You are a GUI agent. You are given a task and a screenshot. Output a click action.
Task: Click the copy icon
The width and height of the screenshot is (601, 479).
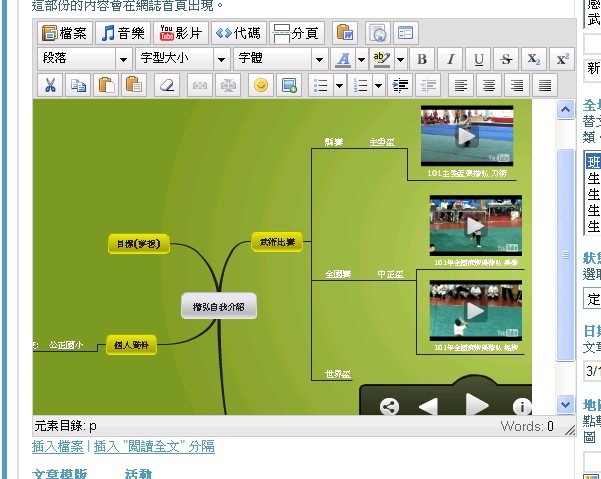point(78,85)
